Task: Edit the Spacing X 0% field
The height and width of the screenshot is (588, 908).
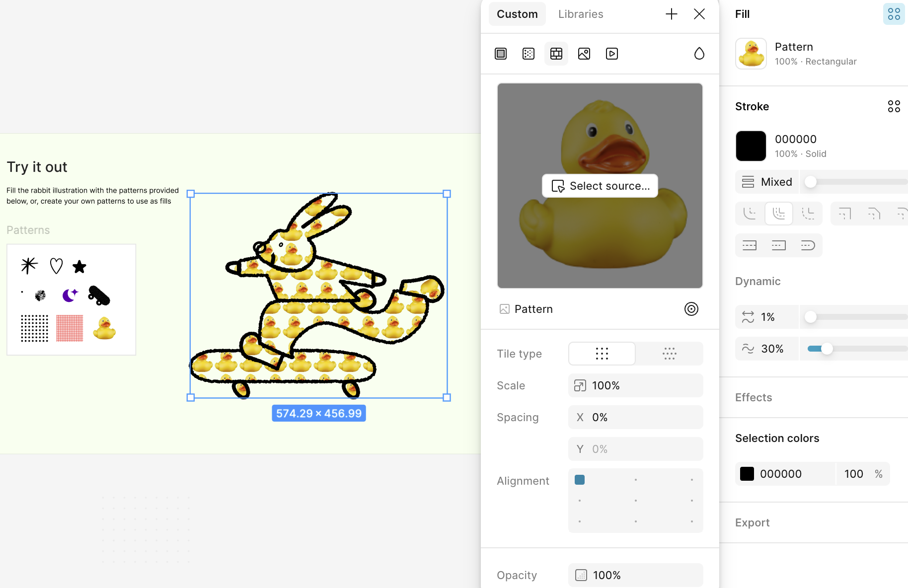Action: [x=636, y=417]
